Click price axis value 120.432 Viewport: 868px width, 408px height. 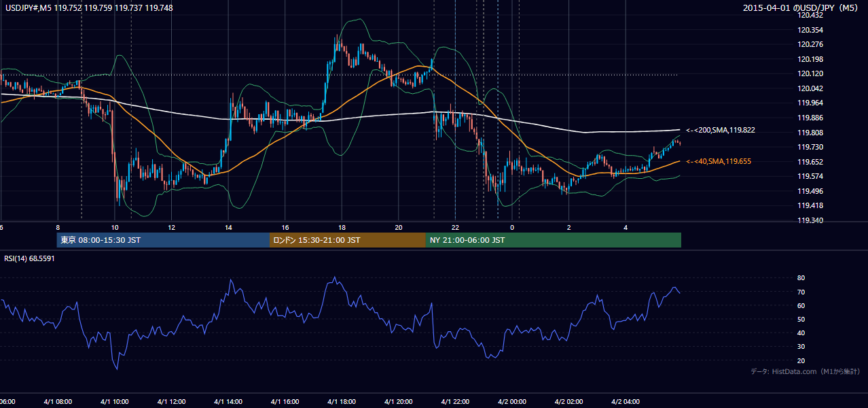pos(810,15)
